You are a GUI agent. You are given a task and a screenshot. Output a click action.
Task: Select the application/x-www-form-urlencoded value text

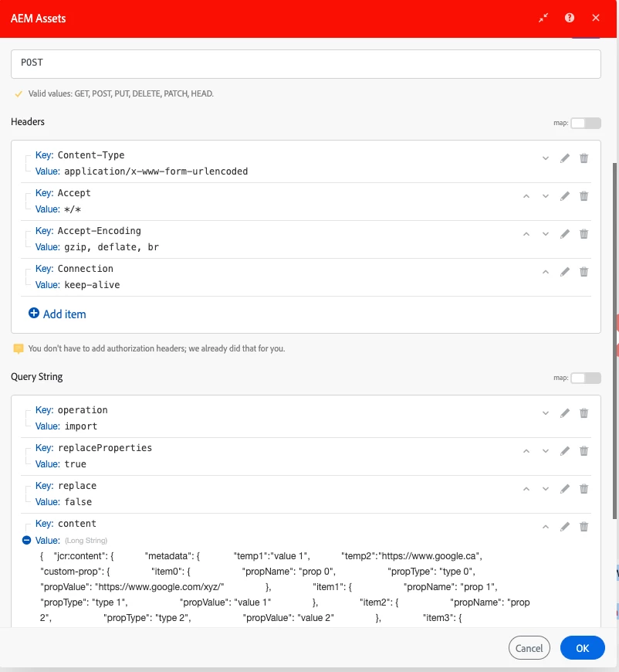pyautogui.click(x=156, y=171)
